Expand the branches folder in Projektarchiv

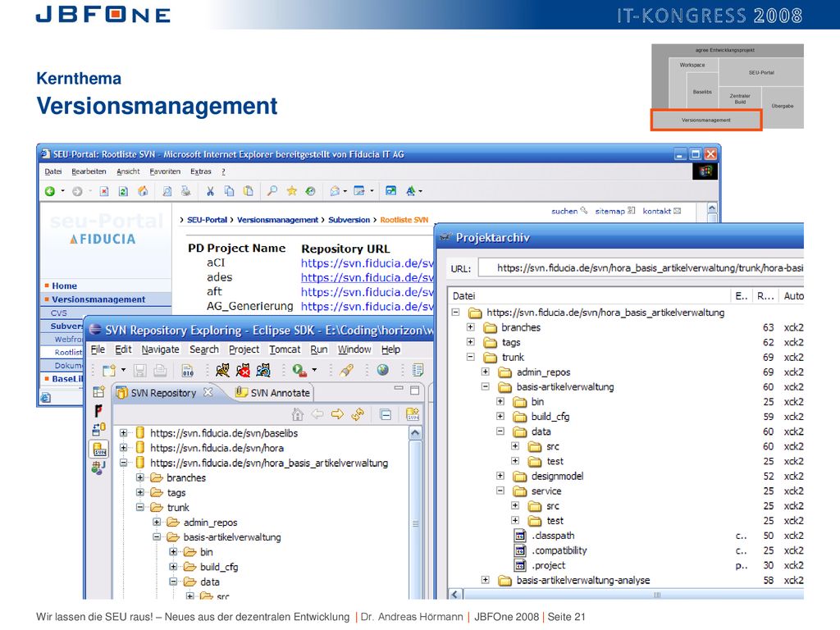tap(470, 327)
